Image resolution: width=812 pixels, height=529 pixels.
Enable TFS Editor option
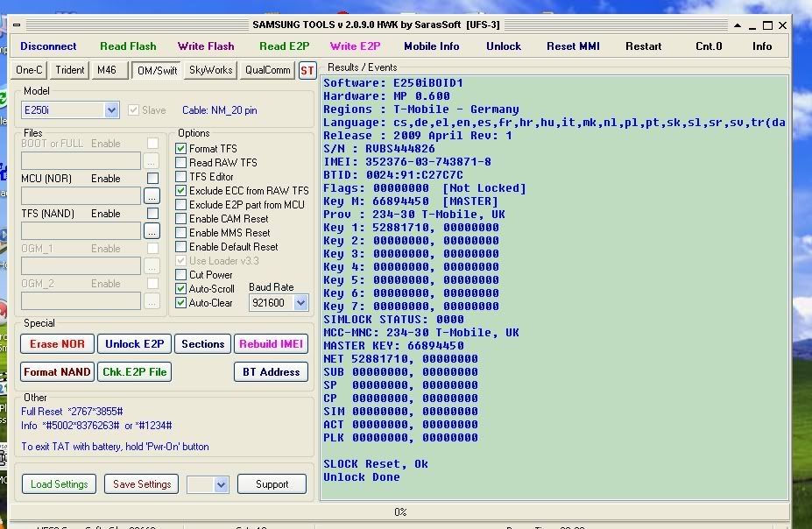pos(180,177)
